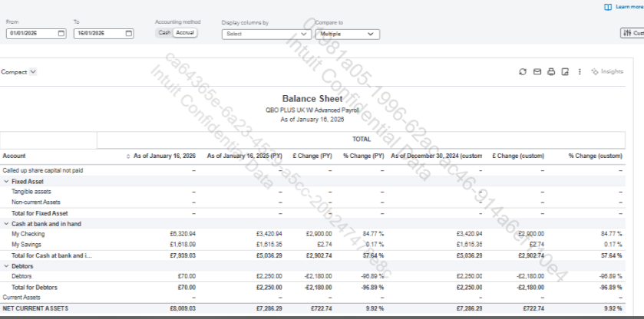Email the report using the envelope icon
This screenshot has height=319, width=644.
point(537,72)
